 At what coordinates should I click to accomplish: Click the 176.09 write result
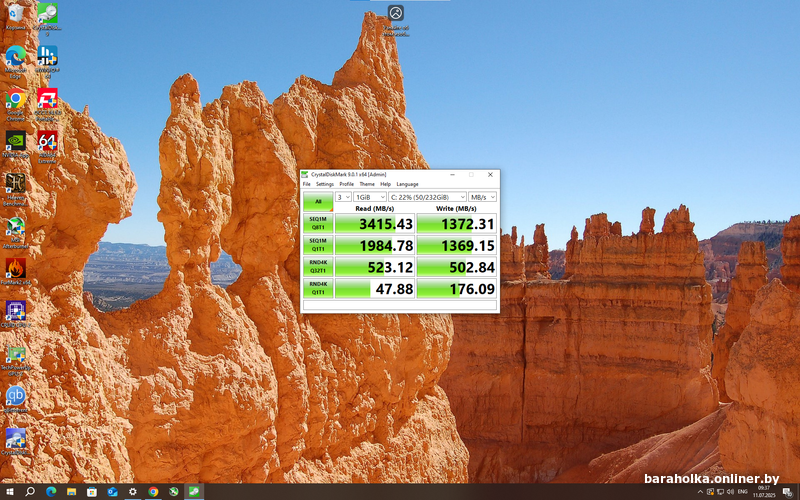point(457,288)
